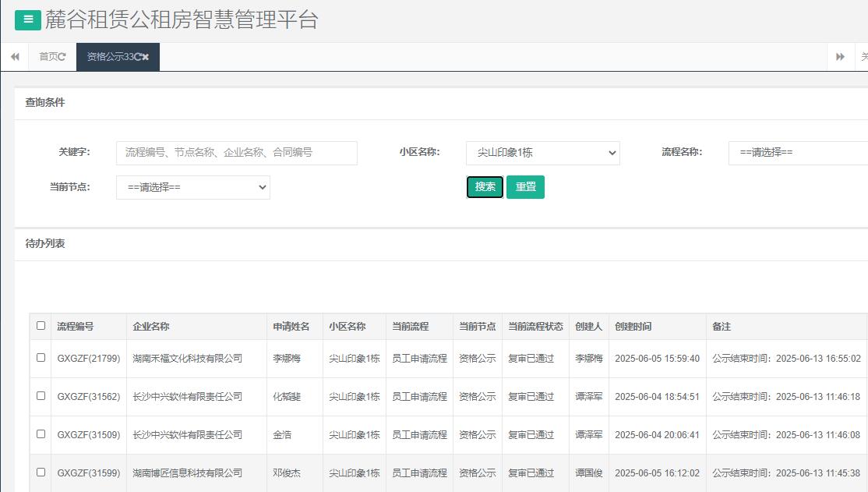This screenshot has height=492, width=868.
Task: Sort by the 创建时间 column header
Action: (x=633, y=327)
